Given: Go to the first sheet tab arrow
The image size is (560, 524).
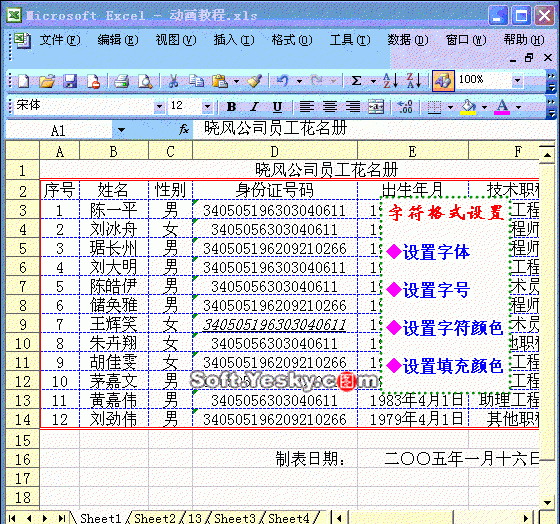Looking at the screenshot, I should tap(12, 518).
